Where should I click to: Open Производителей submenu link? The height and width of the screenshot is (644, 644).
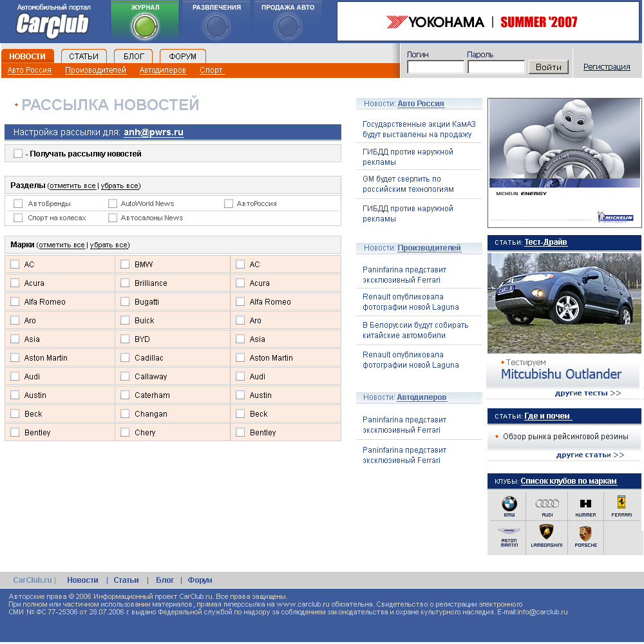click(x=96, y=70)
